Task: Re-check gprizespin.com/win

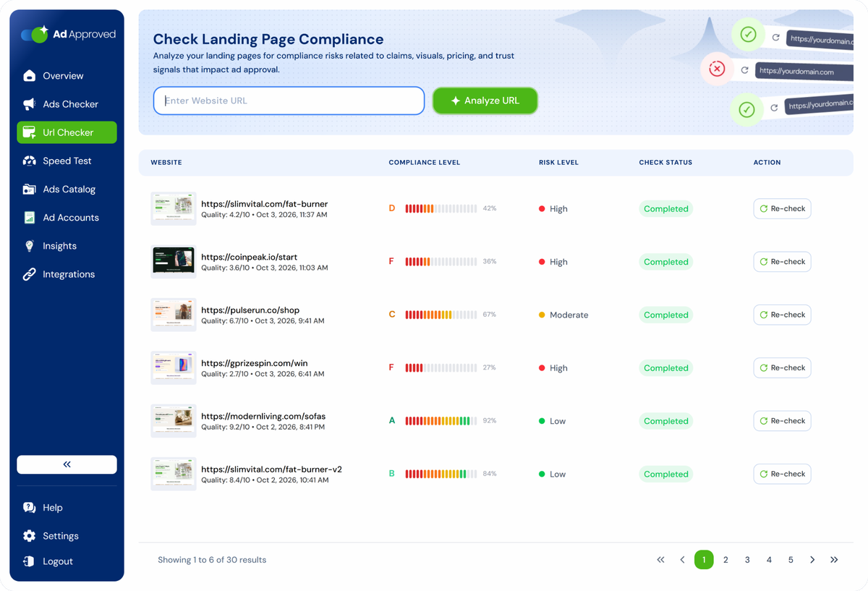Action: pos(782,367)
